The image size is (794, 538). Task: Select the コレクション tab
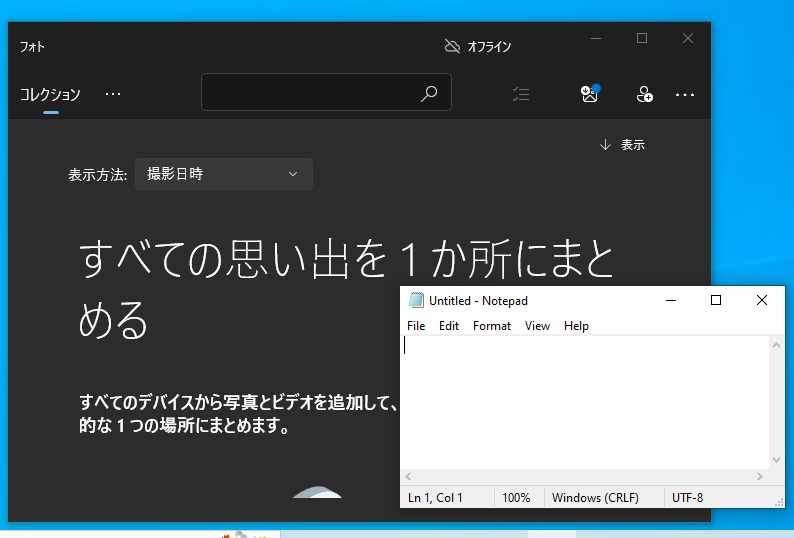click(50, 95)
